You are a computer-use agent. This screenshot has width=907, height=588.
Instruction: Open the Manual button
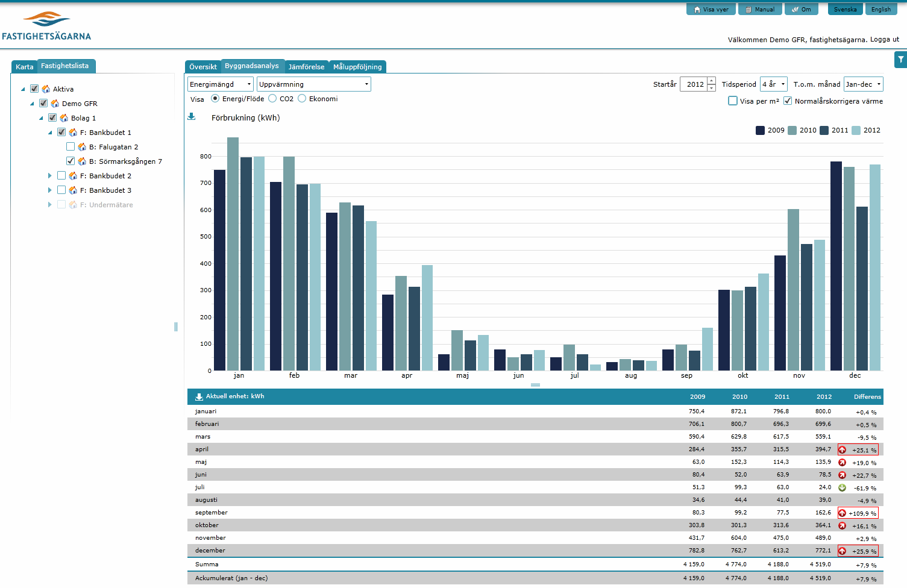[760, 9]
